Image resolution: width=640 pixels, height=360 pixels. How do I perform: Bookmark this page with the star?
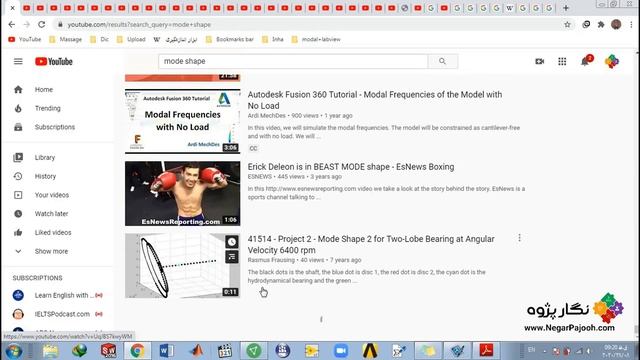pos(567,24)
